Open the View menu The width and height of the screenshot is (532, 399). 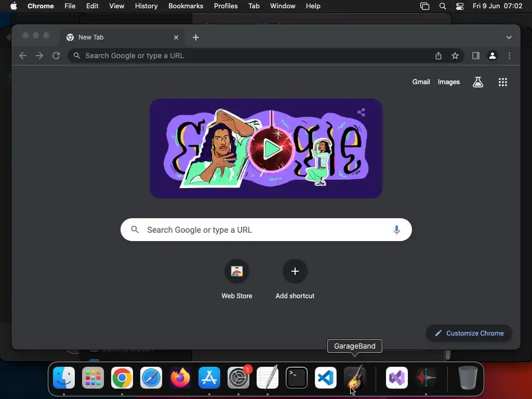click(116, 6)
